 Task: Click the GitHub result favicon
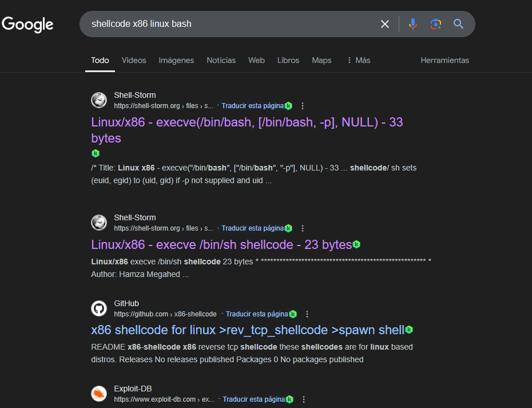coord(99,308)
